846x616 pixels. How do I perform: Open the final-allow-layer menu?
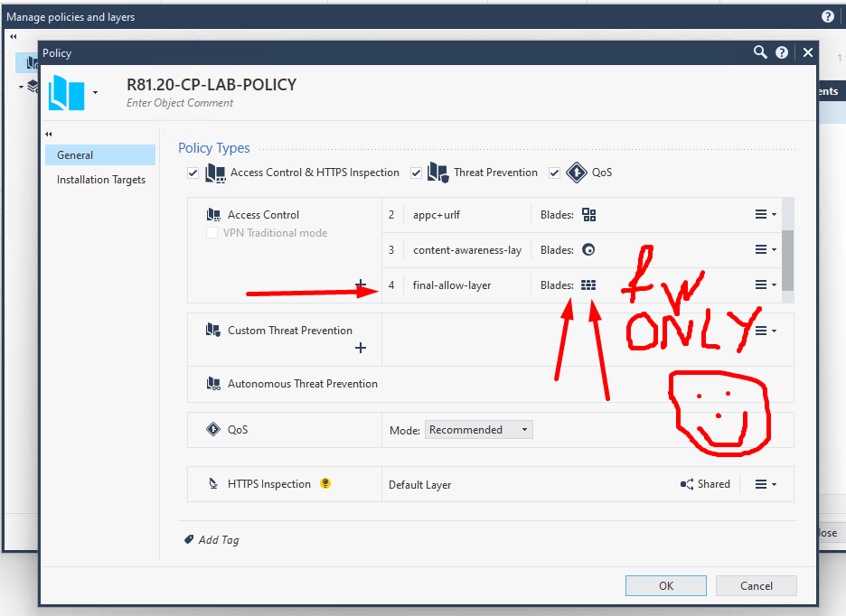click(x=766, y=285)
